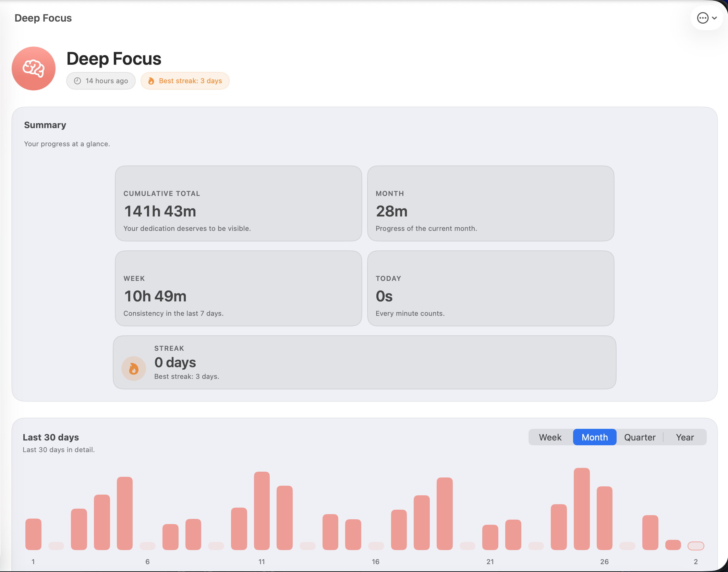This screenshot has height=572, width=728.
Task: Click the Deep Focus window title
Action: click(x=43, y=18)
